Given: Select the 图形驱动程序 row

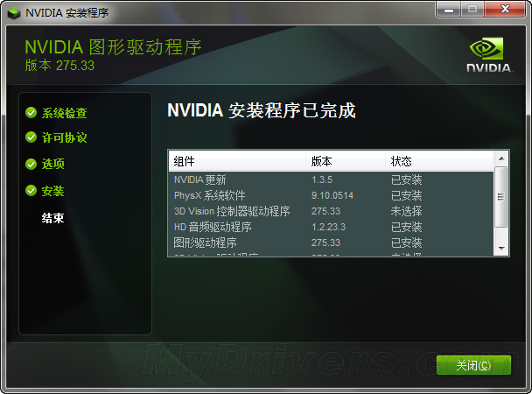Looking at the screenshot, I should pos(331,243).
